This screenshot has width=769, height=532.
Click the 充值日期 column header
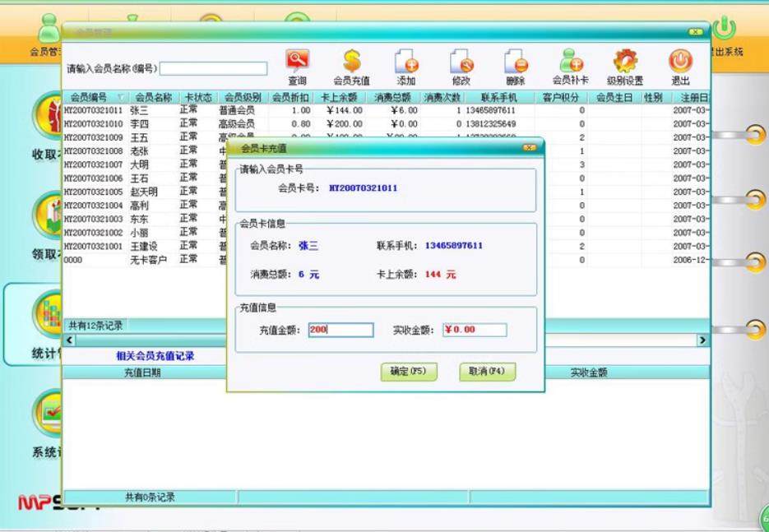tap(142, 372)
